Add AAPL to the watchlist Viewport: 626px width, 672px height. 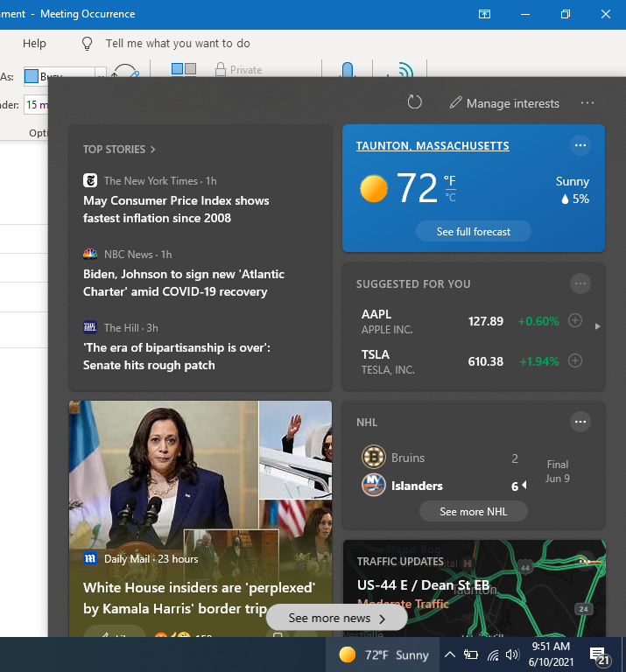click(x=575, y=321)
